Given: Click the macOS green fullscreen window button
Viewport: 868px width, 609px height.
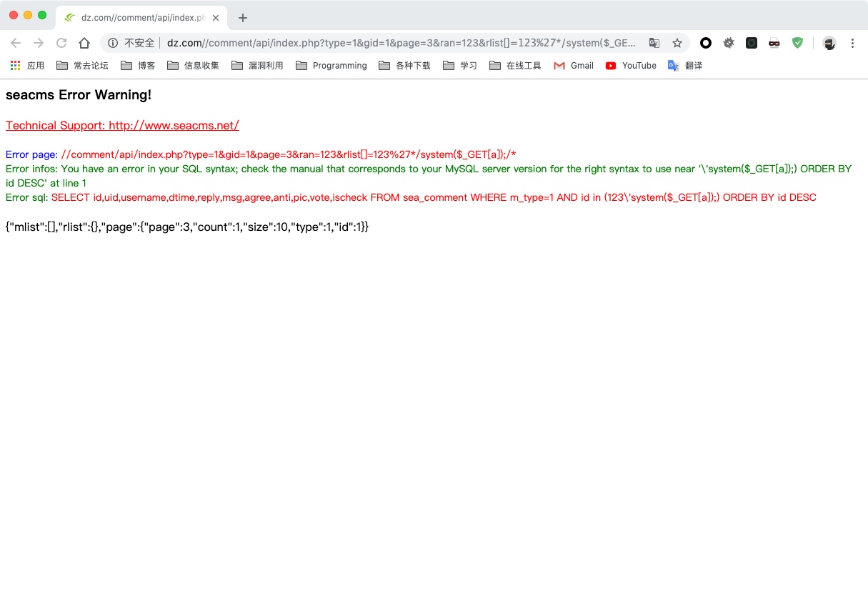Looking at the screenshot, I should pyautogui.click(x=42, y=15).
